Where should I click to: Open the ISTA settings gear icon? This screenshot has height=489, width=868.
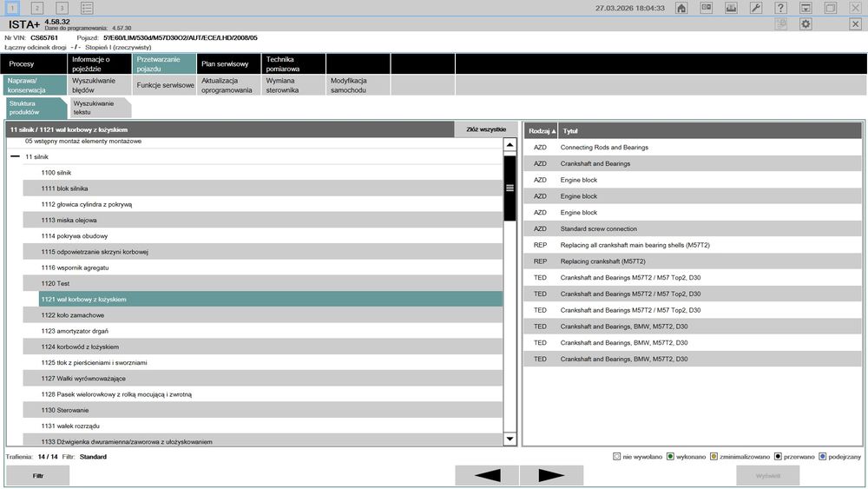(806, 23)
